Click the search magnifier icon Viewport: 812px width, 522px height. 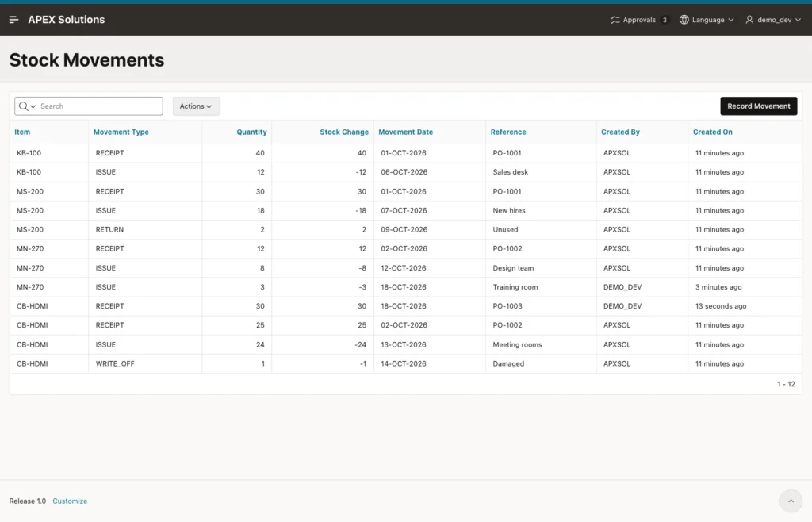pyautogui.click(x=23, y=106)
